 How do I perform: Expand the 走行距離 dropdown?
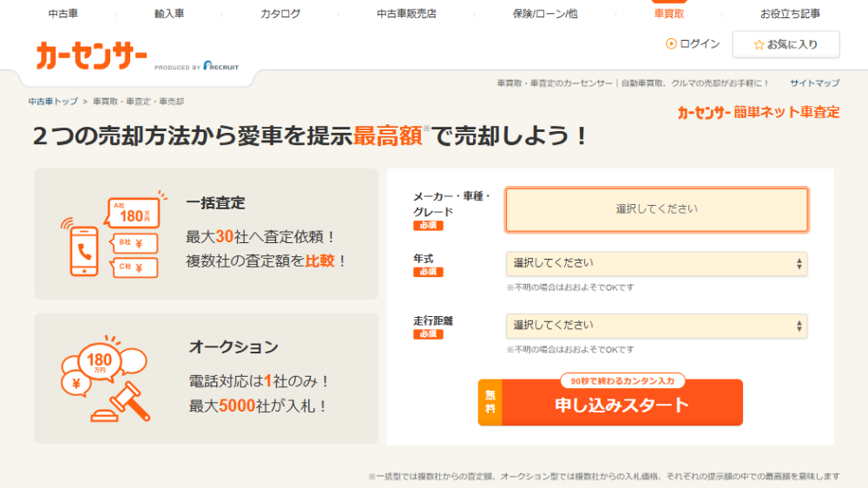[656, 326]
